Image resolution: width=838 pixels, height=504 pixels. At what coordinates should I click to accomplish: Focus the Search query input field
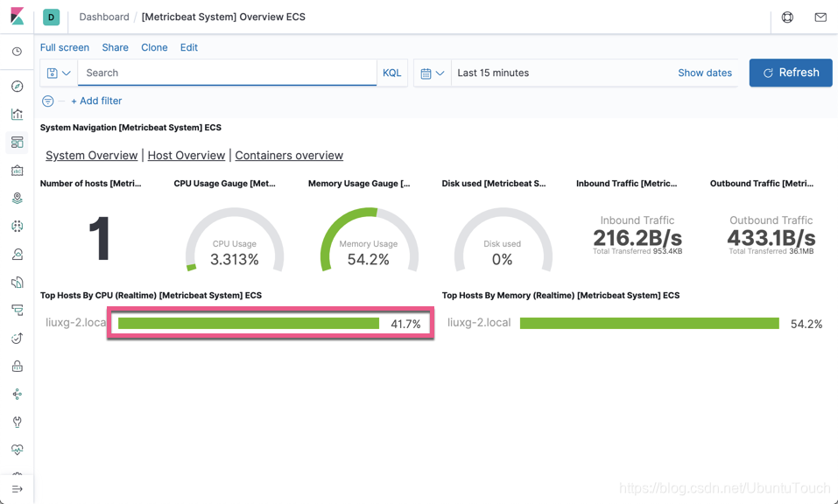pyautogui.click(x=228, y=73)
